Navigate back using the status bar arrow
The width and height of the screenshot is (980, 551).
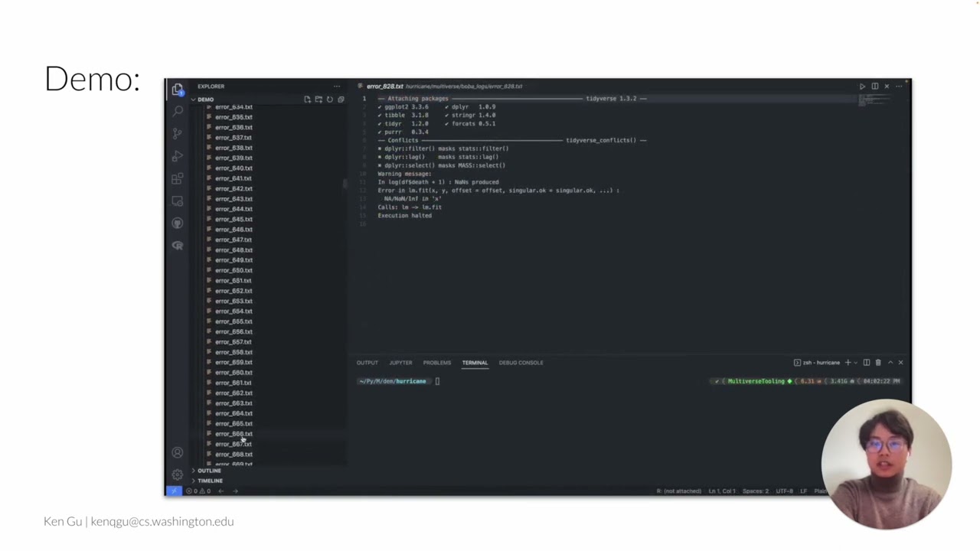click(x=220, y=491)
